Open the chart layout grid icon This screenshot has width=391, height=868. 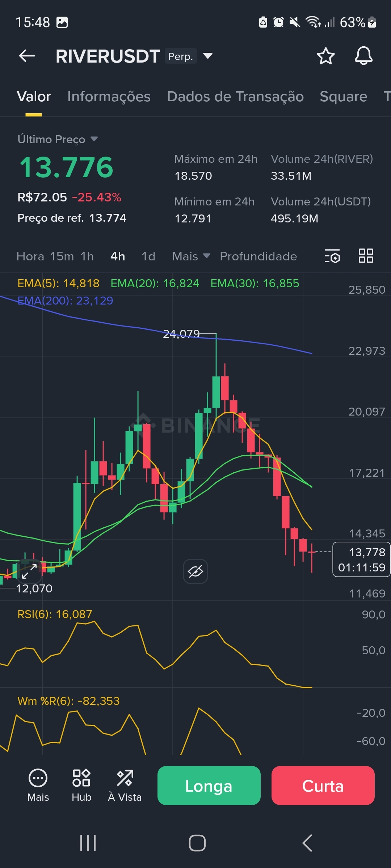[x=366, y=256]
